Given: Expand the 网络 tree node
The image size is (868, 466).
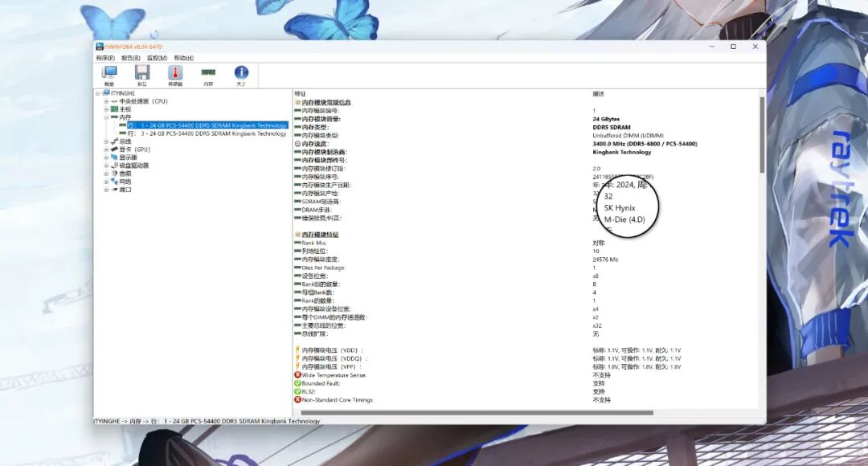Looking at the screenshot, I should 106,182.
